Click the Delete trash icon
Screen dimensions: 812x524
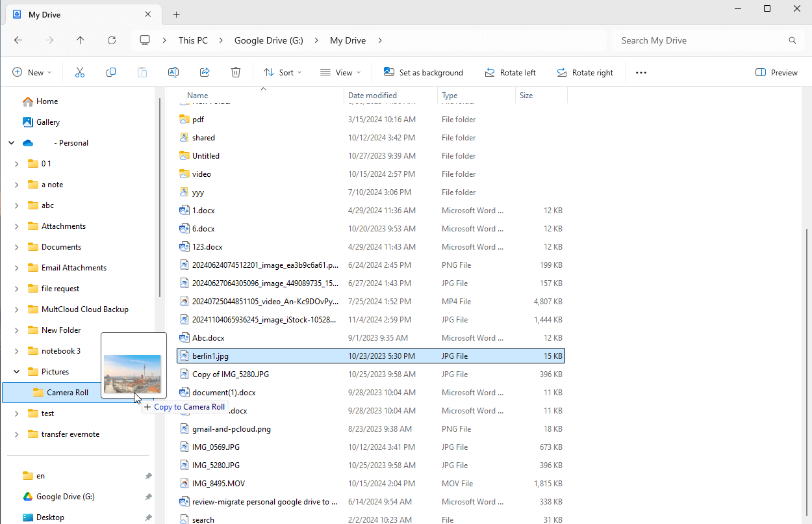[x=236, y=73]
